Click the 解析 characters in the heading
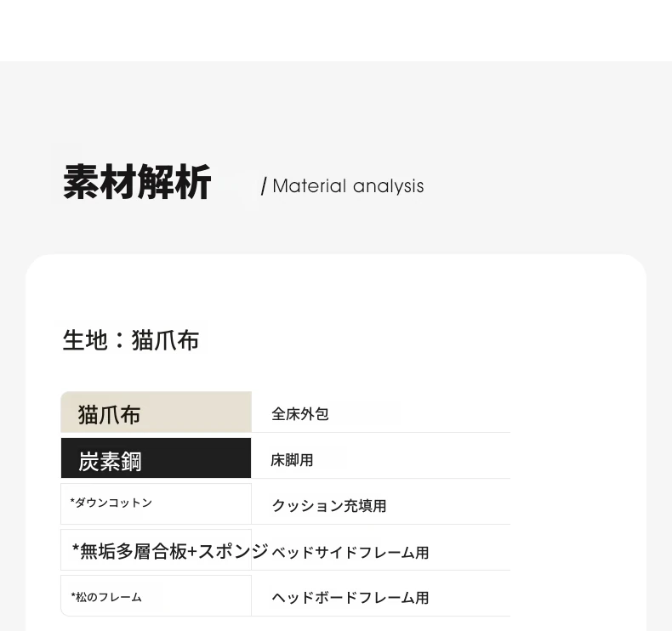This screenshot has height=631, width=672. (x=174, y=182)
